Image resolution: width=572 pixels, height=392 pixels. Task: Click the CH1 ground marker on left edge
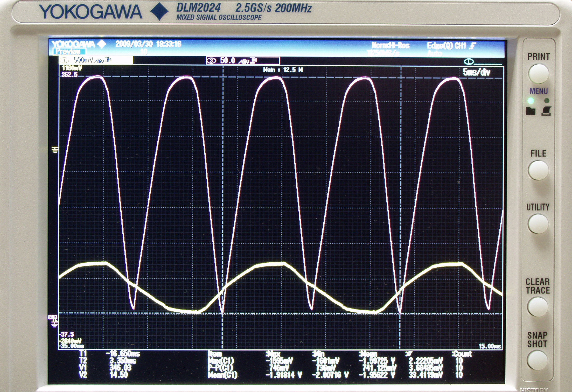point(55,150)
